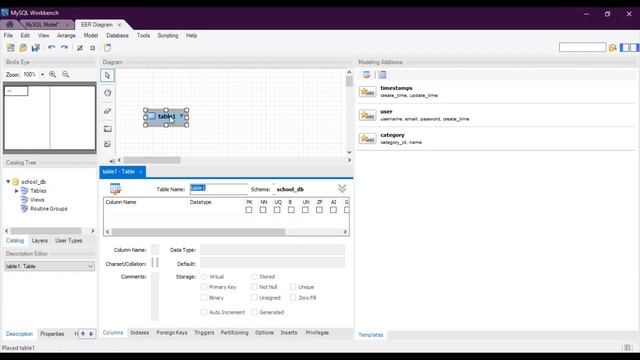Select the Stored storage radio button
Image resolution: width=640 pixels, height=360 pixels.
pyautogui.click(x=254, y=277)
